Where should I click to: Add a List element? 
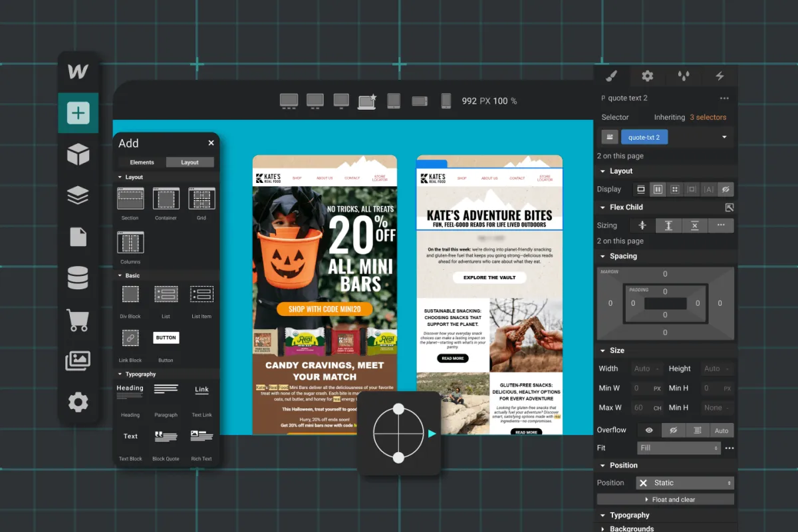tap(166, 294)
